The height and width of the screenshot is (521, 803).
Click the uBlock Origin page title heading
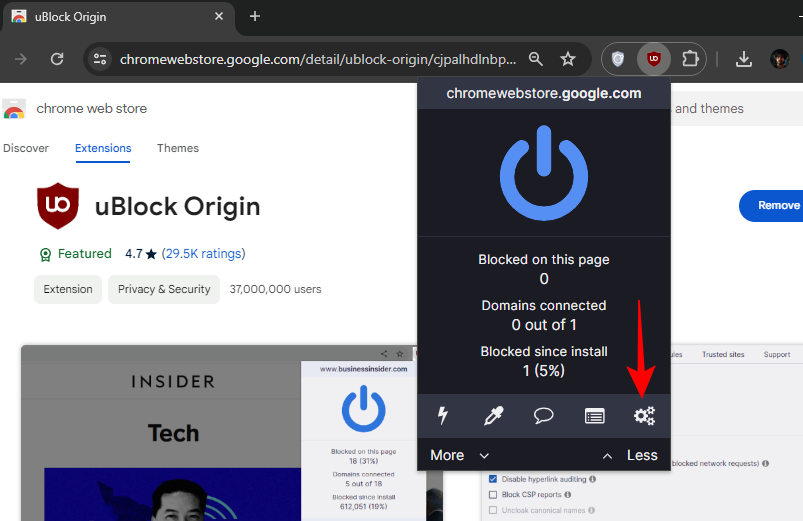pos(177,206)
